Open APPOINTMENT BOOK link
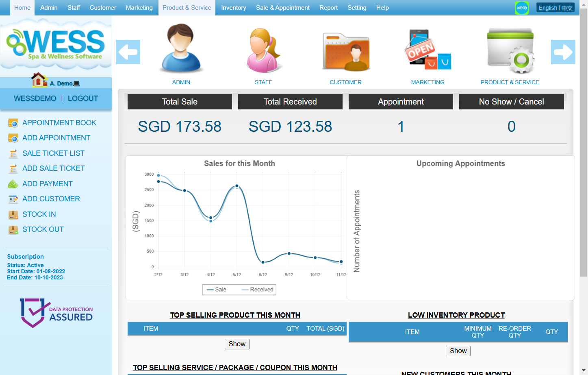Image resolution: width=588 pixels, height=375 pixels. point(59,123)
